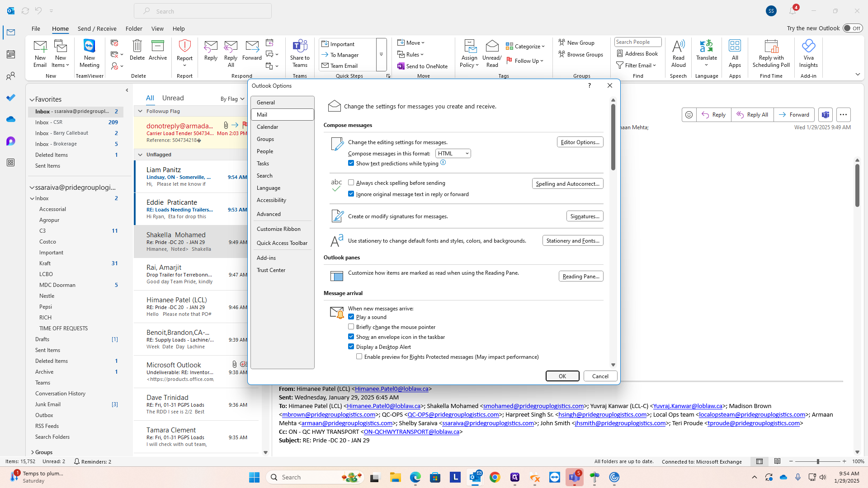Open Calendar in left navigation bar
The image size is (868, 488).
coord(11,54)
